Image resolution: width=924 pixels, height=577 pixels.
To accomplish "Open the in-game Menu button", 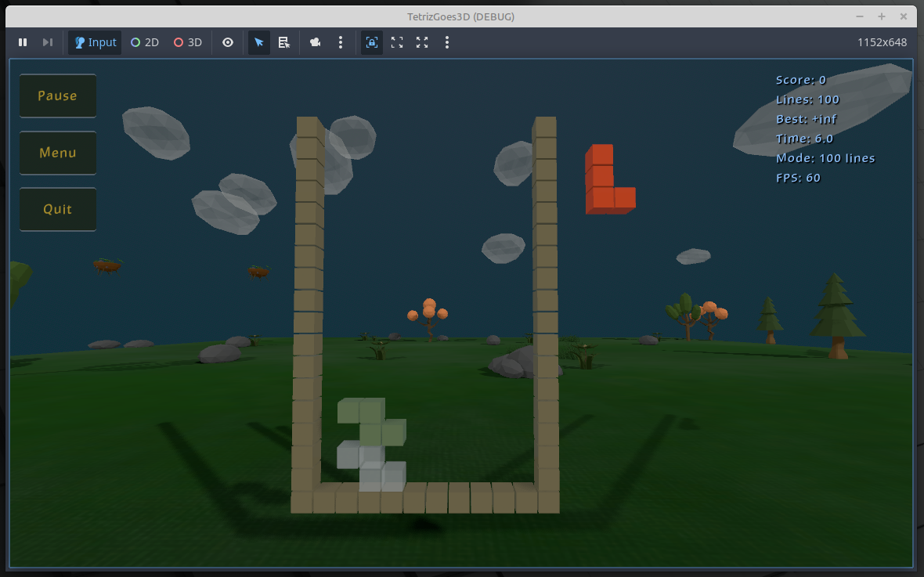I will click(58, 153).
